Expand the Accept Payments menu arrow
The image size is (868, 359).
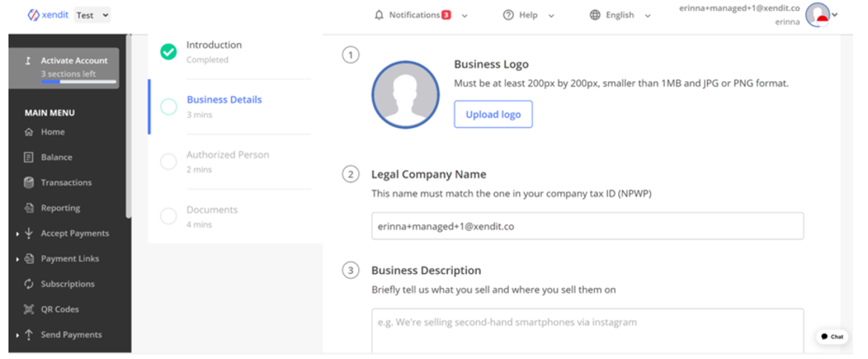(18, 234)
